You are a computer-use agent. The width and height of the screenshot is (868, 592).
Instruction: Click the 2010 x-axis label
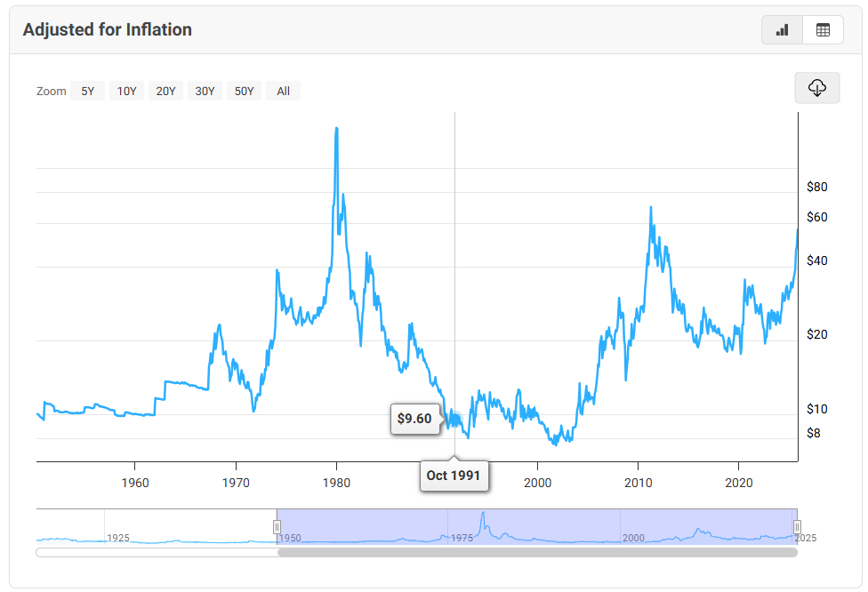coord(639,483)
